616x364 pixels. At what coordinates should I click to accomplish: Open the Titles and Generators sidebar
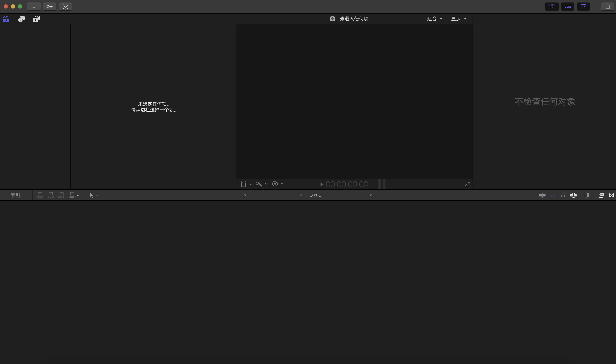tap(36, 19)
